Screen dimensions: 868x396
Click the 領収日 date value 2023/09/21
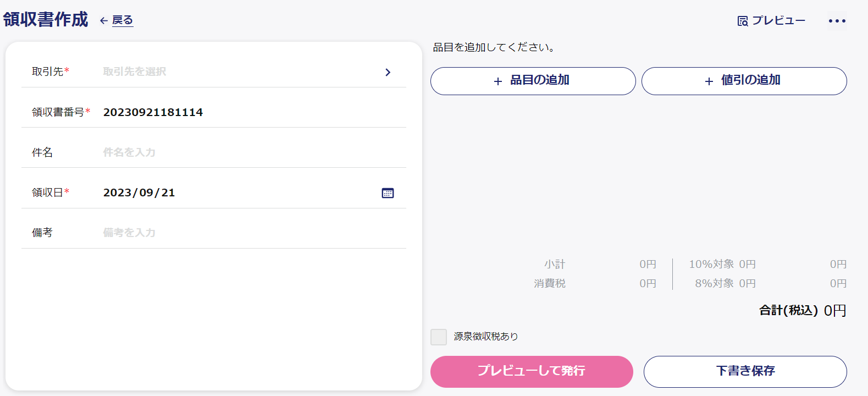(139, 193)
